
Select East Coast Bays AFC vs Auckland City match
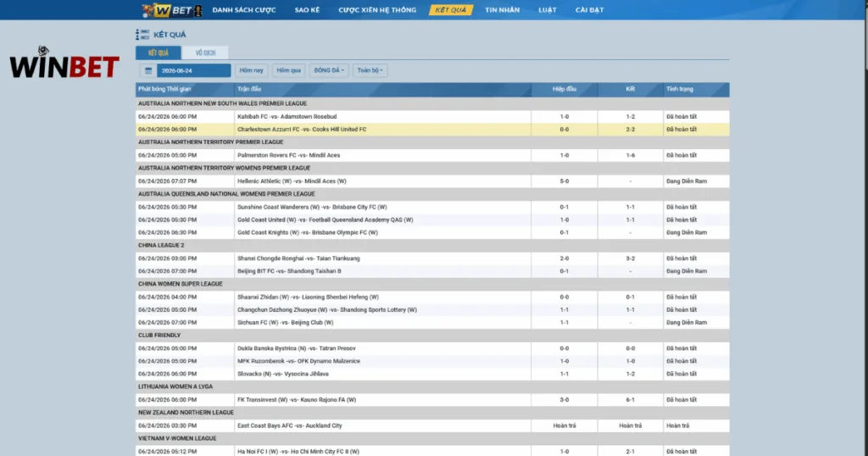click(432, 425)
